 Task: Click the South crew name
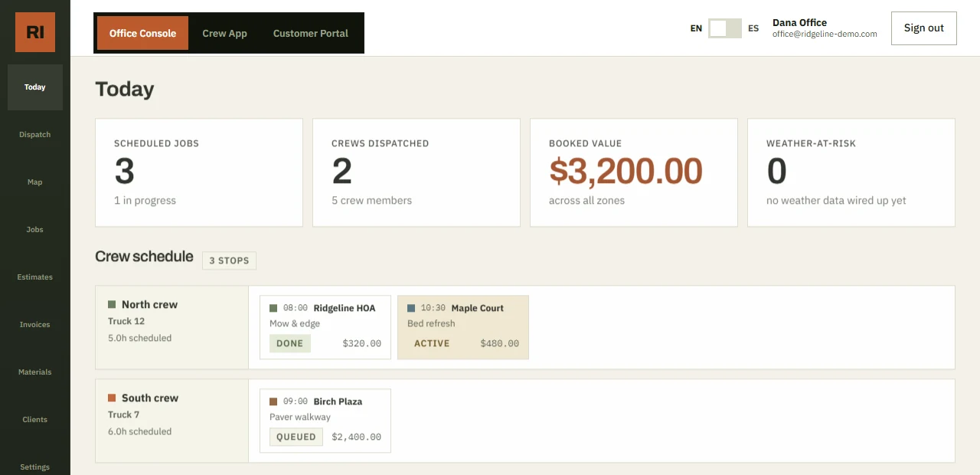[150, 398]
